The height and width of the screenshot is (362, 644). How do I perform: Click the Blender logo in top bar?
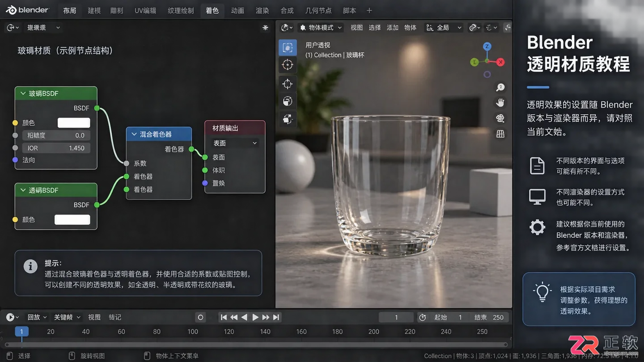coord(27,10)
